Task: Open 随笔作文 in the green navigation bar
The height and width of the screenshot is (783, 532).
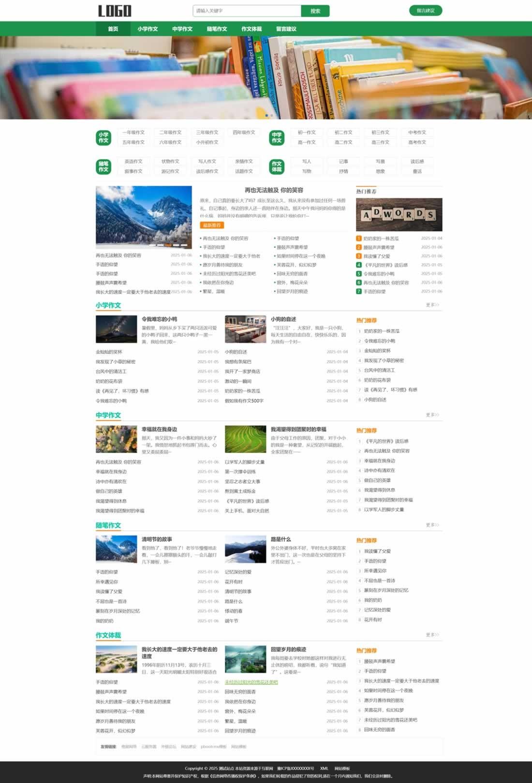Action: click(x=217, y=29)
